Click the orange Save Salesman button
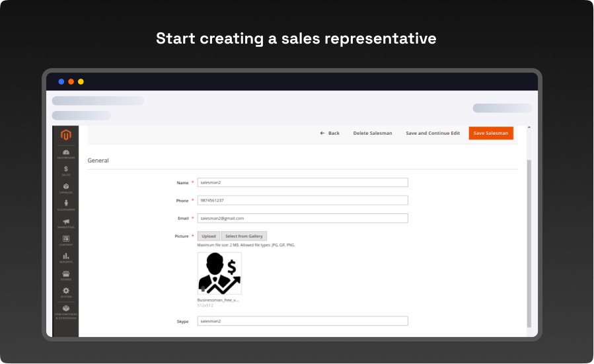 click(x=491, y=133)
